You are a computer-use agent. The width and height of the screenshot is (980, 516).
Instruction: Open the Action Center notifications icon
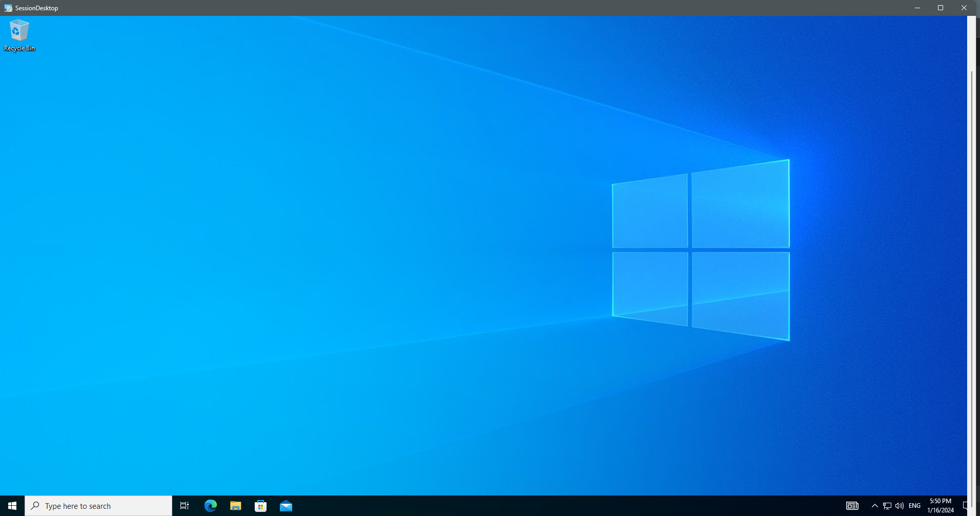pos(964,506)
